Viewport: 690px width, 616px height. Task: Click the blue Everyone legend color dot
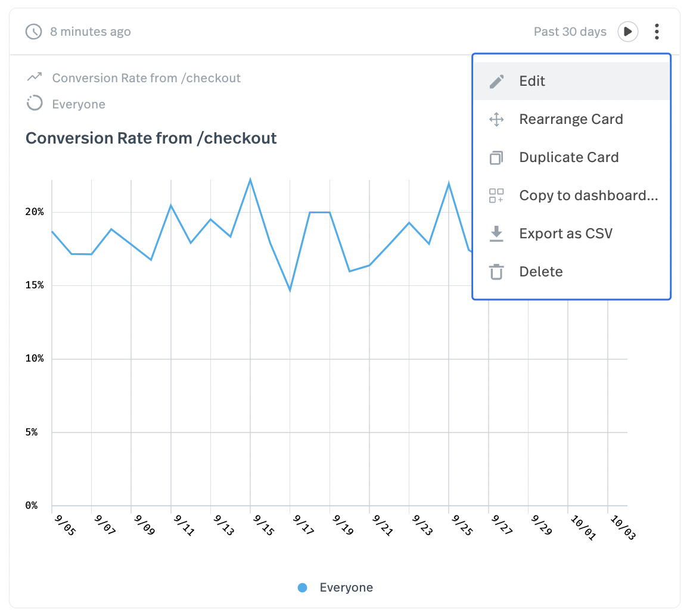click(x=303, y=587)
